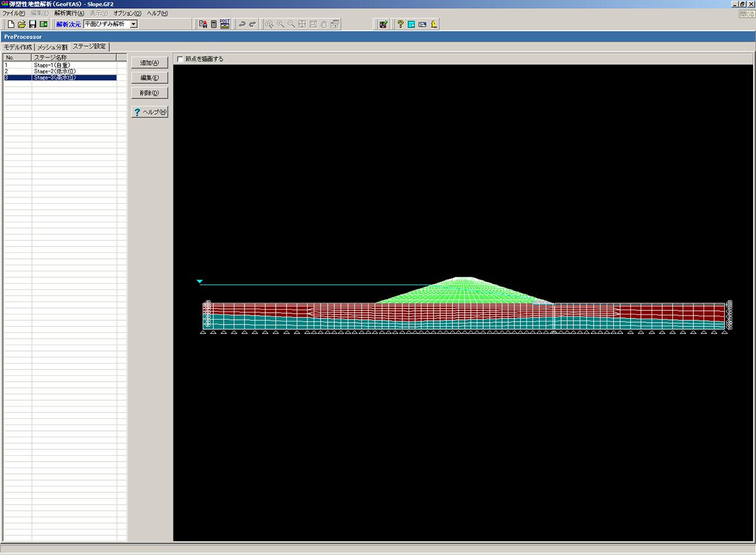
Task: Switch to the メッシュ分割 tab
Action: [53, 47]
